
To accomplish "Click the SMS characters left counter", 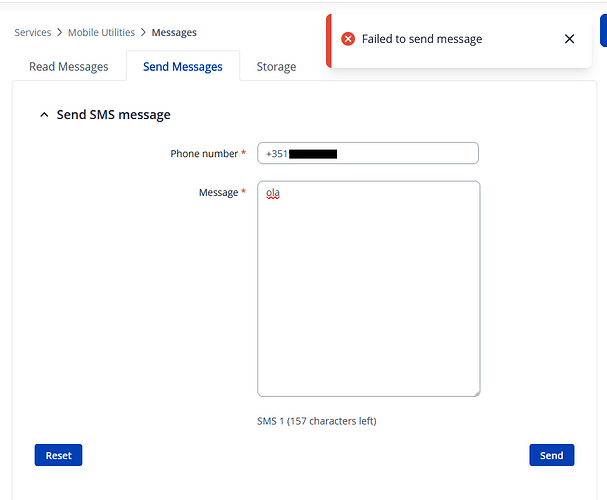I will click(x=316, y=421).
